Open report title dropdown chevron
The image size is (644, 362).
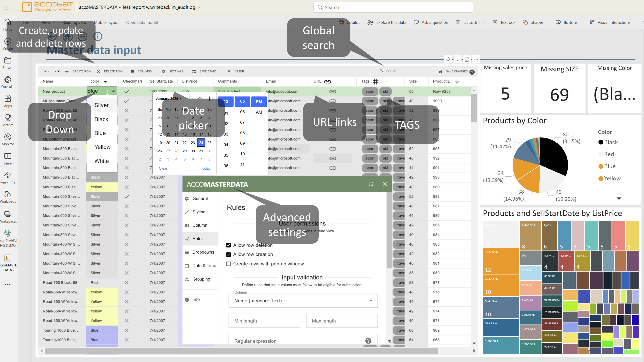coord(200,8)
